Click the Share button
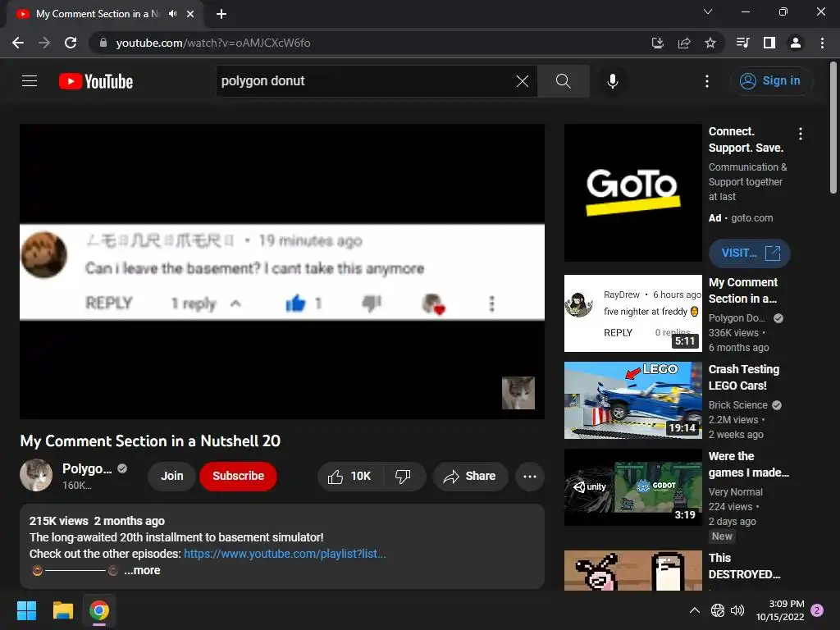The height and width of the screenshot is (630, 840). pos(470,477)
